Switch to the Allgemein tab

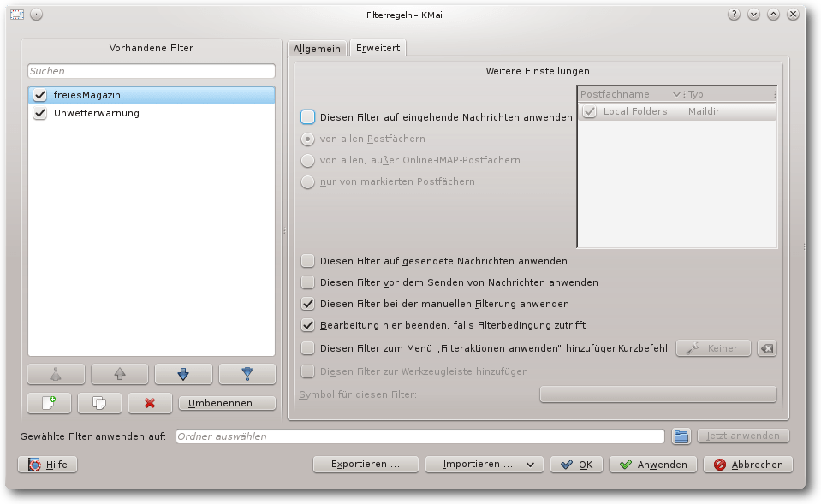[x=317, y=49]
